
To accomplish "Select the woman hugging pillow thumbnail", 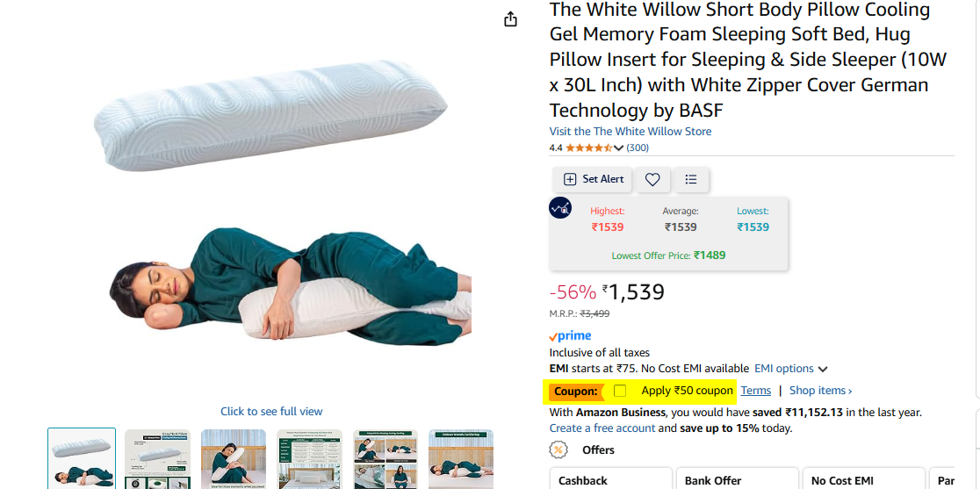I will (x=233, y=459).
